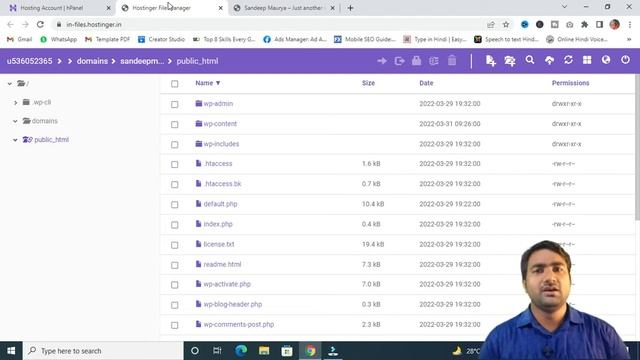Image resolution: width=640 pixels, height=360 pixels.
Task: Bookmark this page with the star icon
Action: tap(506, 24)
